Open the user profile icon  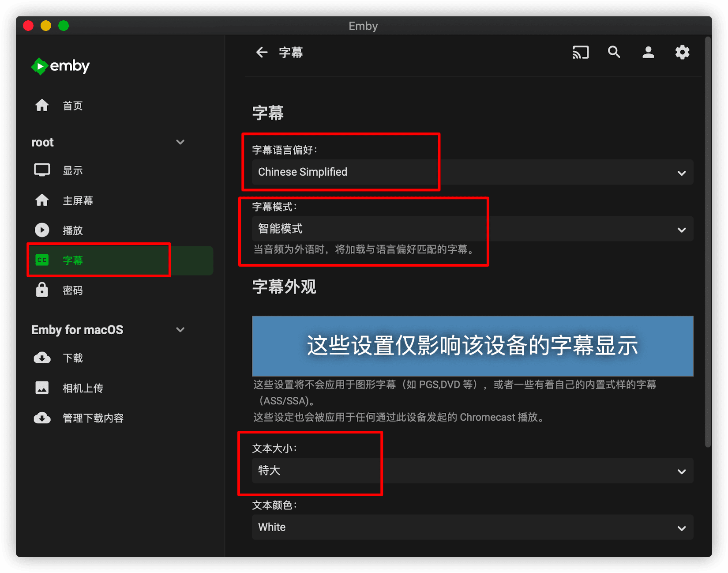point(648,53)
